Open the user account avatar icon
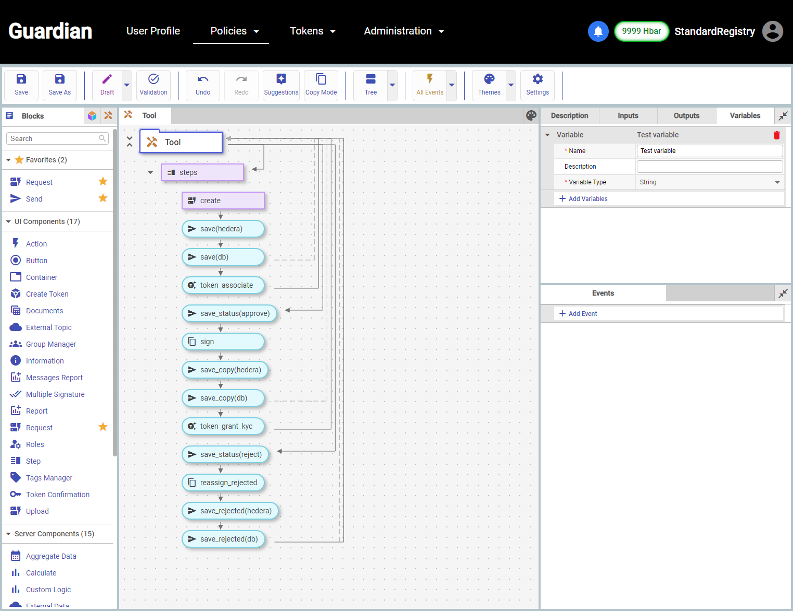 coord(772,31)
